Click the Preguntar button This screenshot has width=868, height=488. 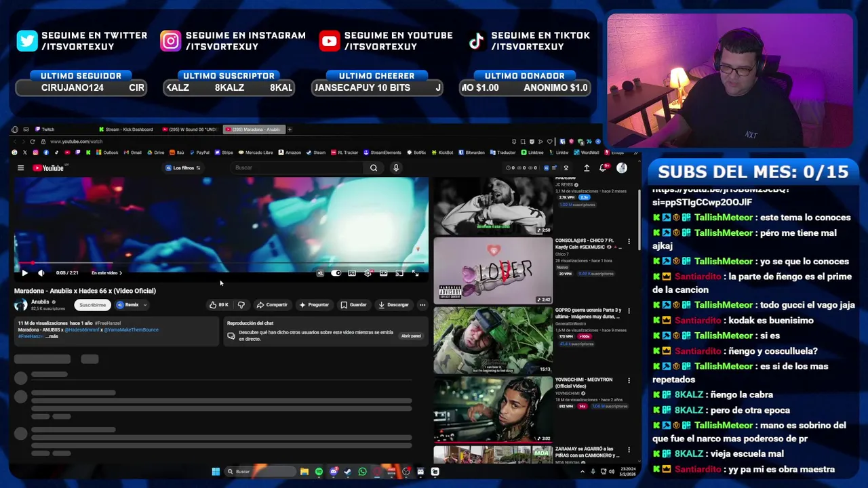[314, 305]
